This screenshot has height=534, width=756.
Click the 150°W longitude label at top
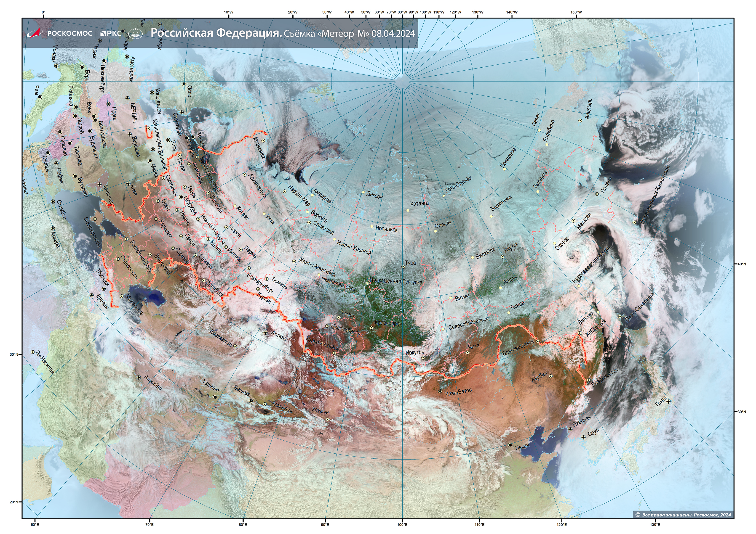pyautogui.click(x=576, y=12)
